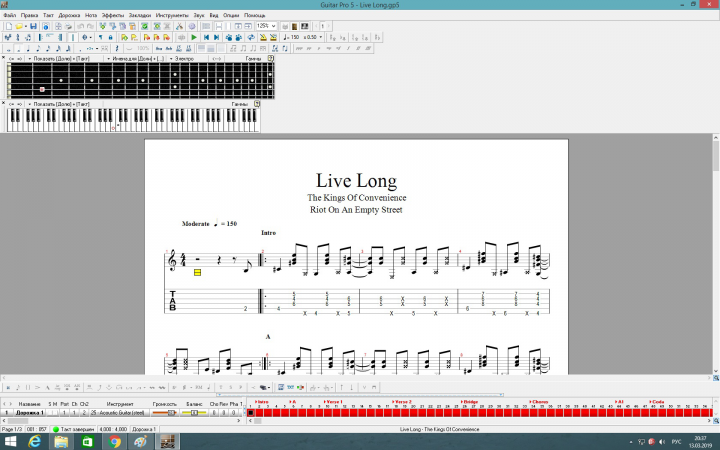Image resolution: width=720 pixels, height=450 pixels.
Task: Click the print icon in the toolbar
Action: coord(68,26)
